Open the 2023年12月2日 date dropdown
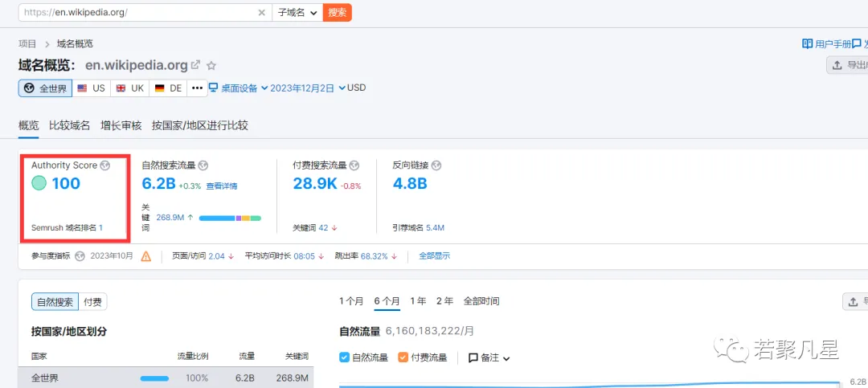Screen dimensions: 868x388 (308, 88)
